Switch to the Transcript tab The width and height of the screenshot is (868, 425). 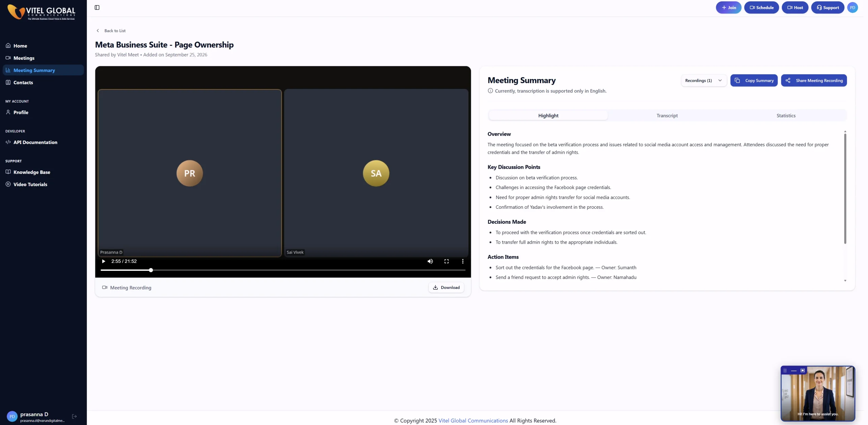point(667,115)
